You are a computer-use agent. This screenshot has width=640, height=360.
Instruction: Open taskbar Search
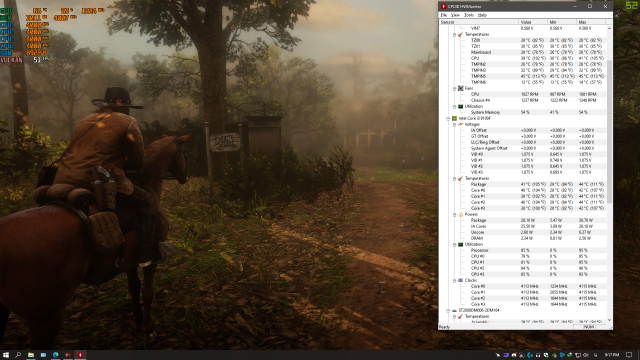[18, 355]
